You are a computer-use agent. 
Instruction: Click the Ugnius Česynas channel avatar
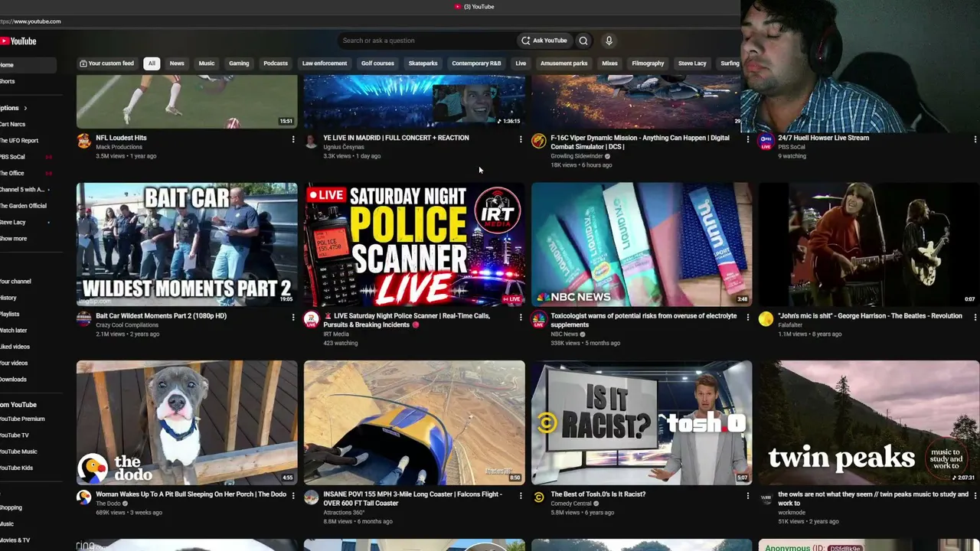tap(311, 141)
